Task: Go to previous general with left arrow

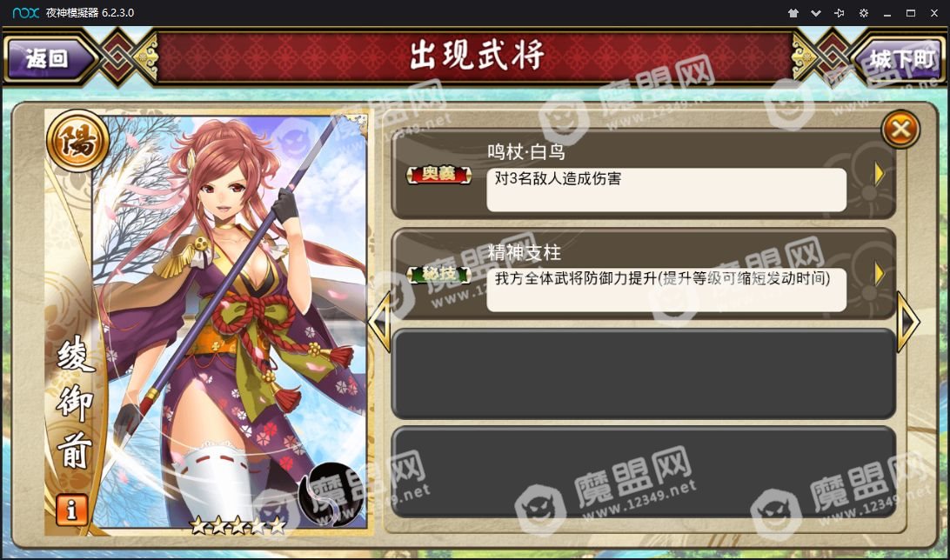Action: pos(379,322)
